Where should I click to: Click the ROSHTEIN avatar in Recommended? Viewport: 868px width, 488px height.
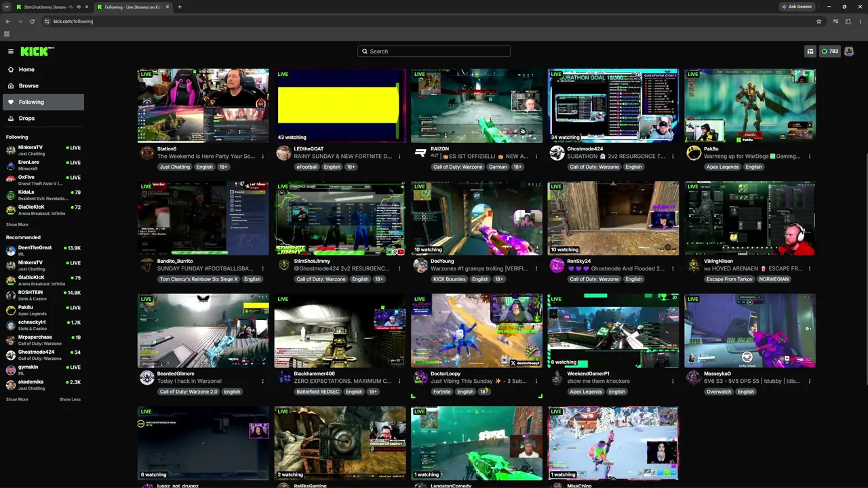tap(11, 296)
